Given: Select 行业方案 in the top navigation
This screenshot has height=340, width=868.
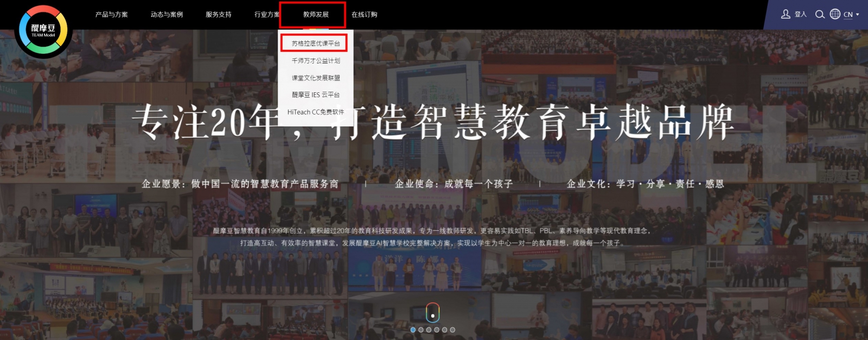Looking at the screenshot, I should (266, 15).
